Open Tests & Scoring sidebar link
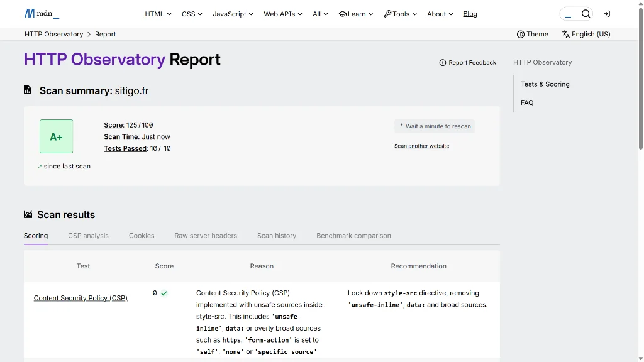The height and width of the screenshot is (362, 644). [x=545, y=84]
